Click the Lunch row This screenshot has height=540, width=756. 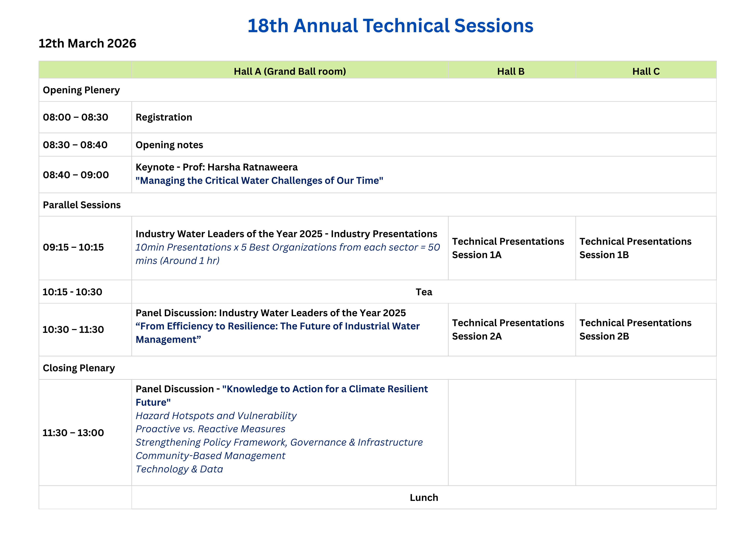(x=424, y=497)
